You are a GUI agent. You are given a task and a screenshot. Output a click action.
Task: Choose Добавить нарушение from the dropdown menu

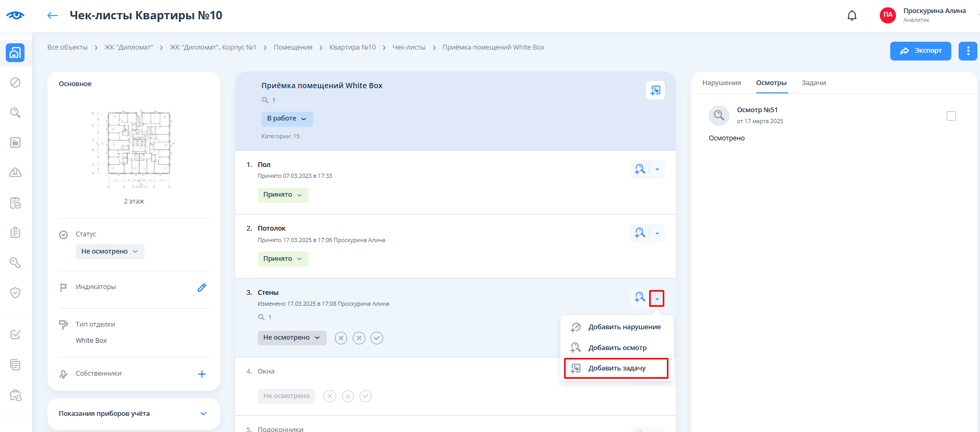pos(624,327)
